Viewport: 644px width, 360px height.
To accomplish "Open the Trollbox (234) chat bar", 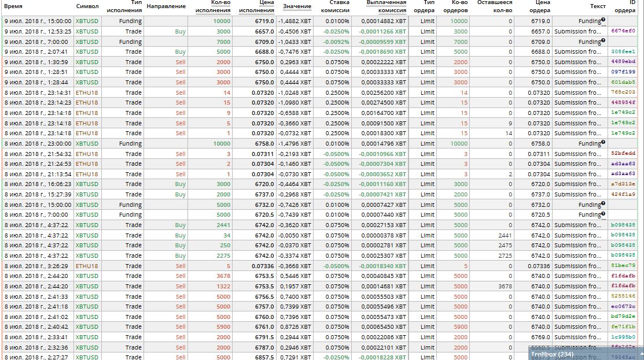I will (x=586, y=354).
